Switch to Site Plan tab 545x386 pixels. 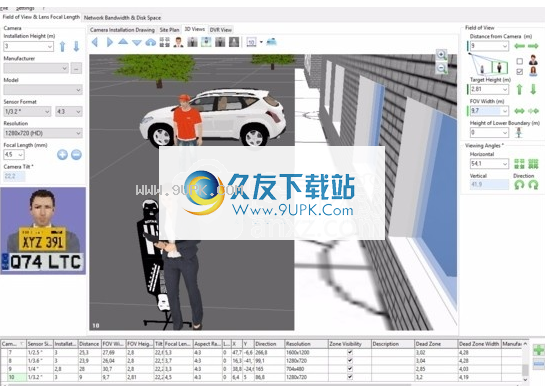click(169, 30)
